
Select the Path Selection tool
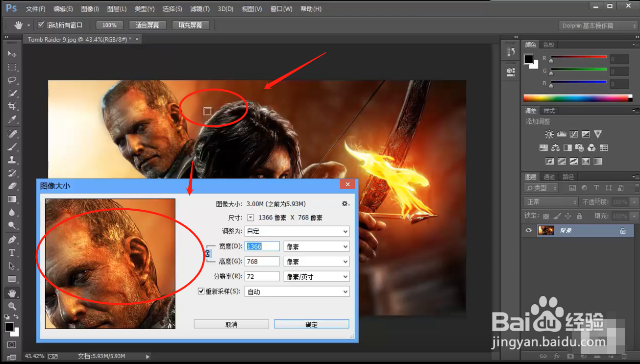pos(12,266)
